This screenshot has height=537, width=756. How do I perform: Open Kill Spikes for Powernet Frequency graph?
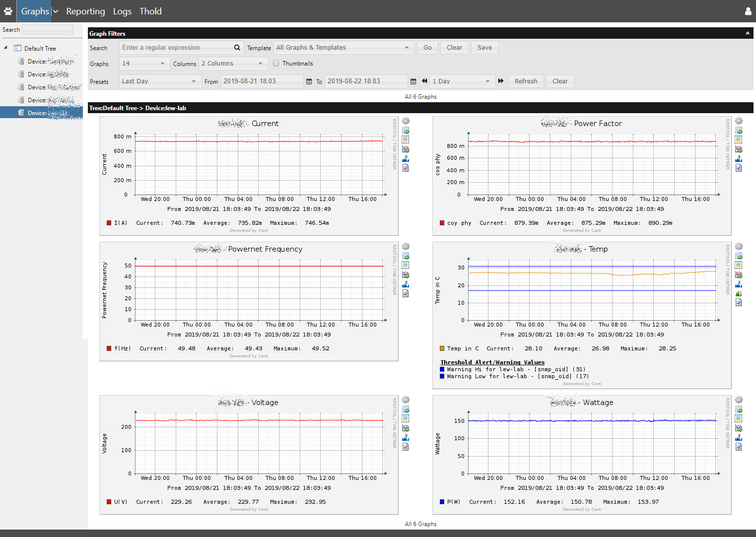tap(406, 284)
